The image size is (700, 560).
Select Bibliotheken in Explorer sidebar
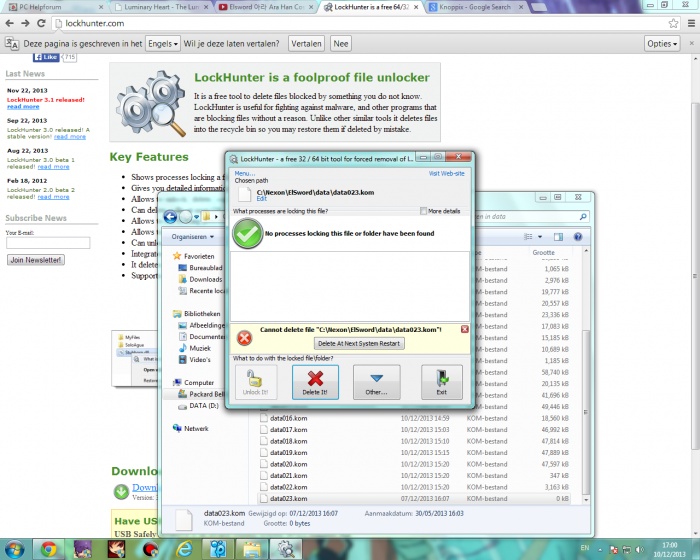click(202, 314)
